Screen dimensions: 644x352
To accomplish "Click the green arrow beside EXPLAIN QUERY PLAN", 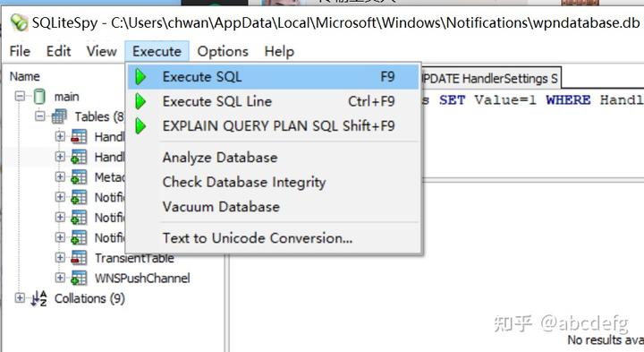I will coord(140,125).
